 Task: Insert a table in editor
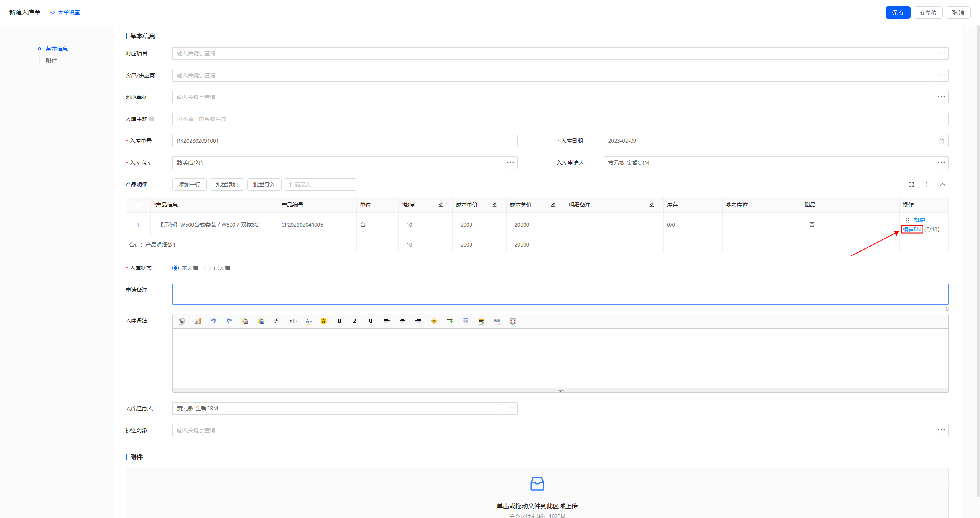point(466,321)
